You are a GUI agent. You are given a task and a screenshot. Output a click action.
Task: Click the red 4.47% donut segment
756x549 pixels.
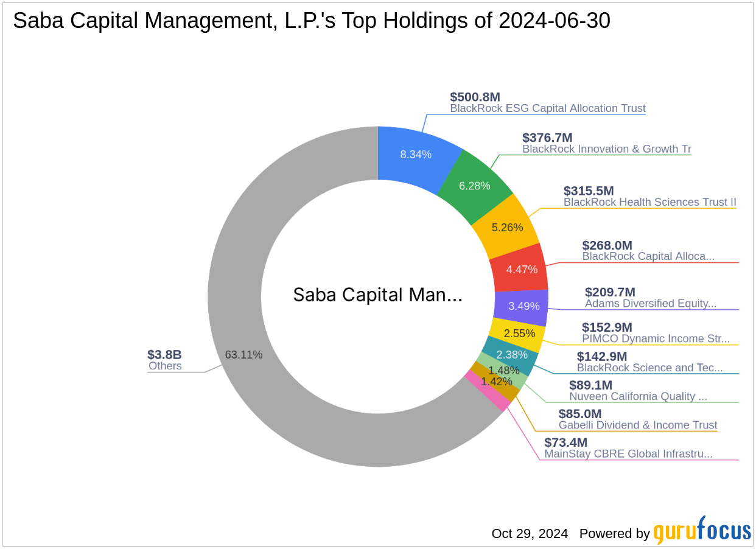pyautogui.click(x=522, y=269)
